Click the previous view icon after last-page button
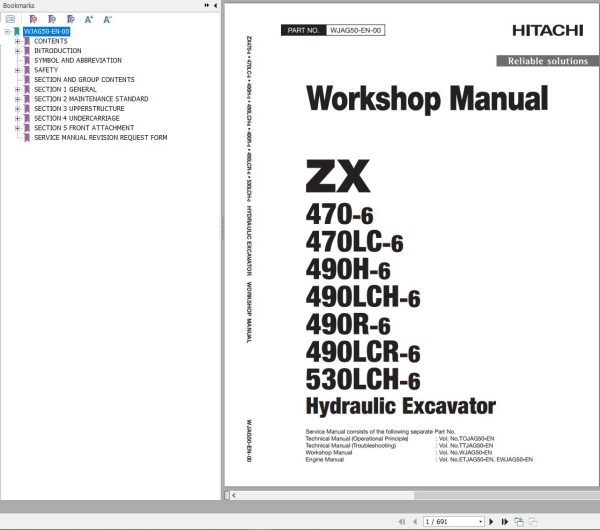Screen dimensions: 600x530 (x=519, y=522)
